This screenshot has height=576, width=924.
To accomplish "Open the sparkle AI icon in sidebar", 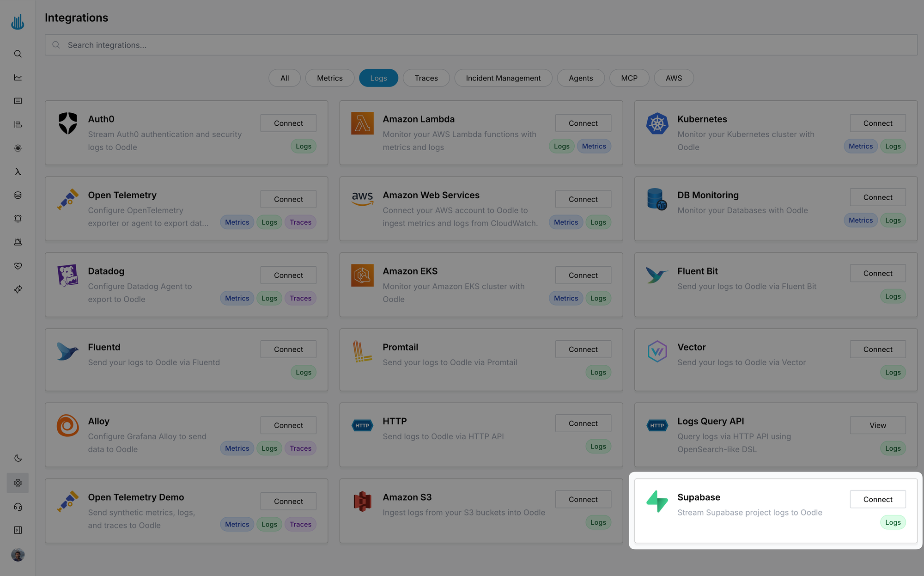I will pos(18,289).
